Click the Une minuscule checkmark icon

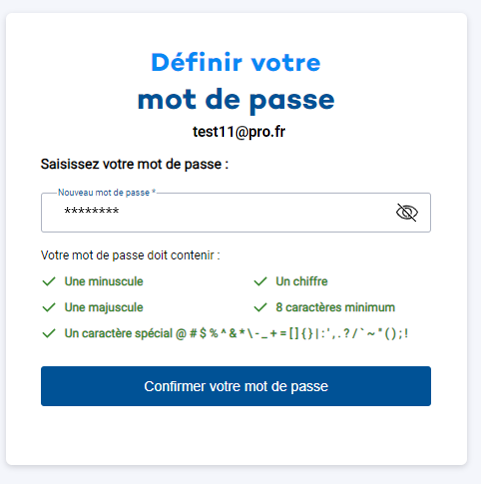pos(49,281)
